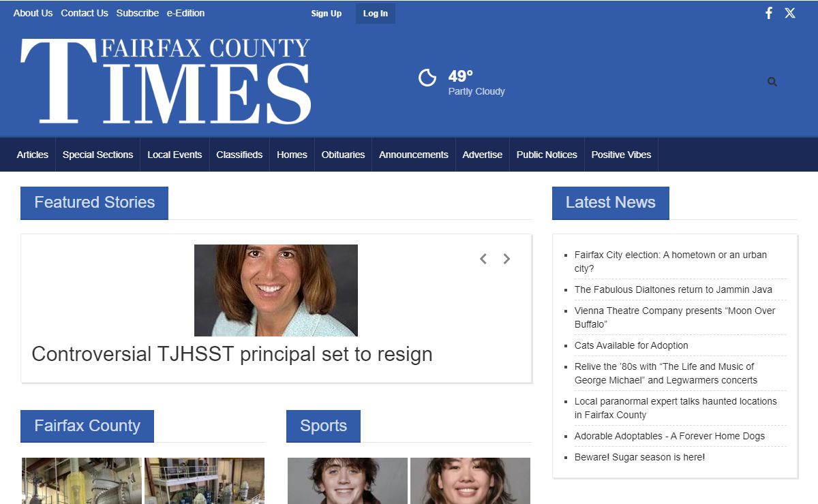Open 'Cats Available for Adoption' link

point(631,345)
